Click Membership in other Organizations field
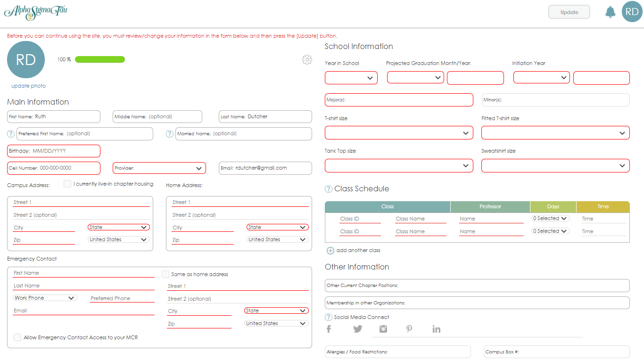 (477, 303)
